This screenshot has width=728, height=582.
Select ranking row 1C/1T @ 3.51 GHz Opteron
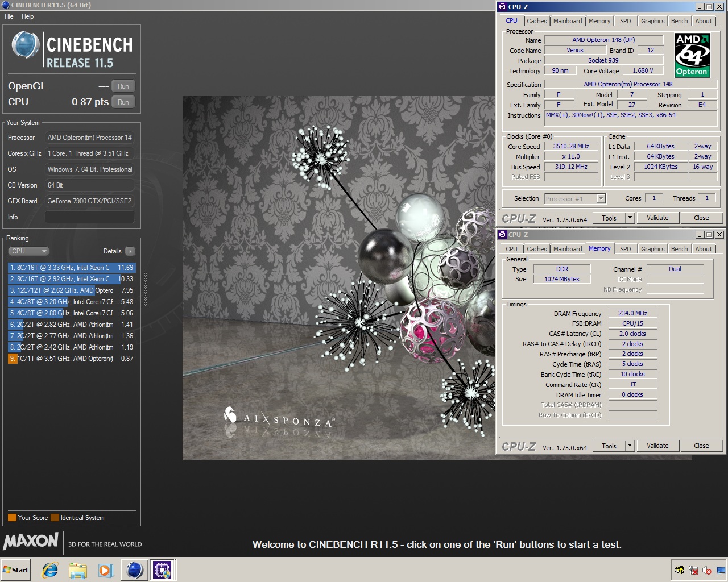coord(72,359)
